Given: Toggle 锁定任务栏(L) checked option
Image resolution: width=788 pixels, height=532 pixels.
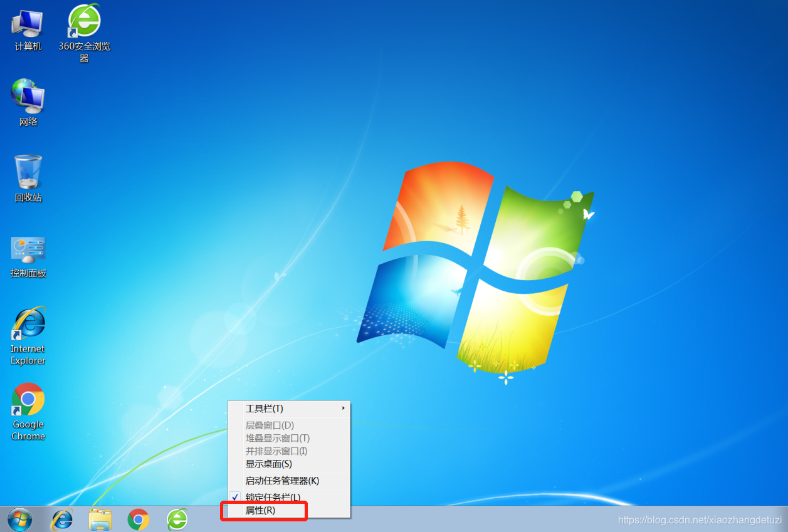Looking at the screenshot, I should (x=288, y=497).
